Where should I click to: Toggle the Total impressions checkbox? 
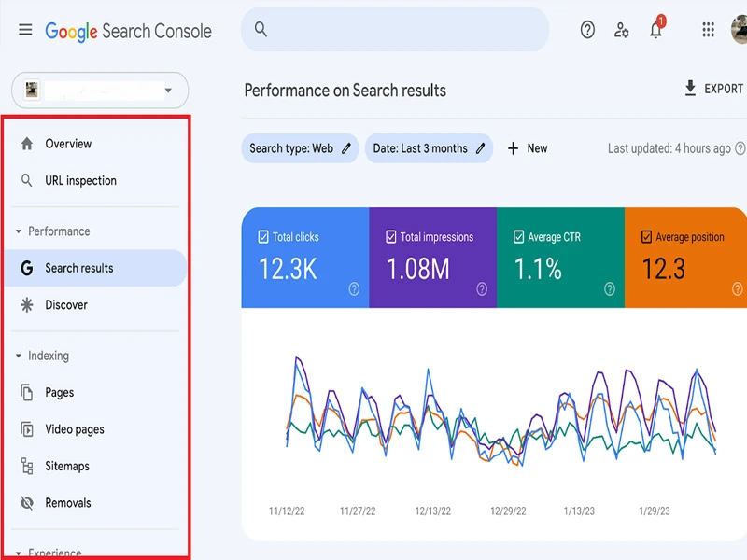tap(390, 237)
